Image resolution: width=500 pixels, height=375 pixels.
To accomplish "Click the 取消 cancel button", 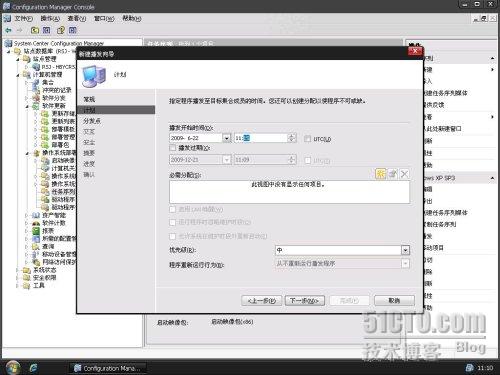I will [394, 301].
